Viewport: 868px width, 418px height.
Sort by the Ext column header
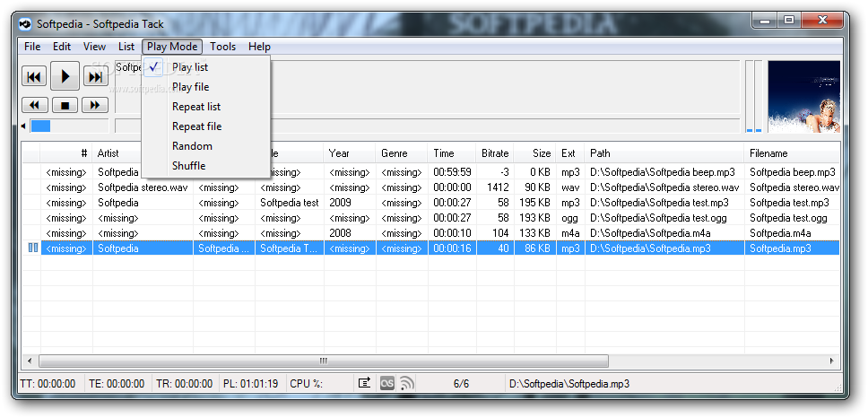click(570, 153)
